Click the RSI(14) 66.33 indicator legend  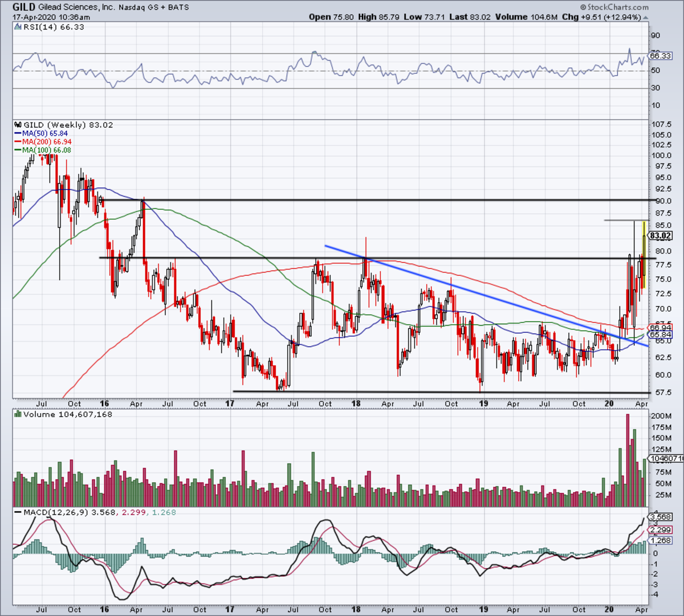coord(54,27)
